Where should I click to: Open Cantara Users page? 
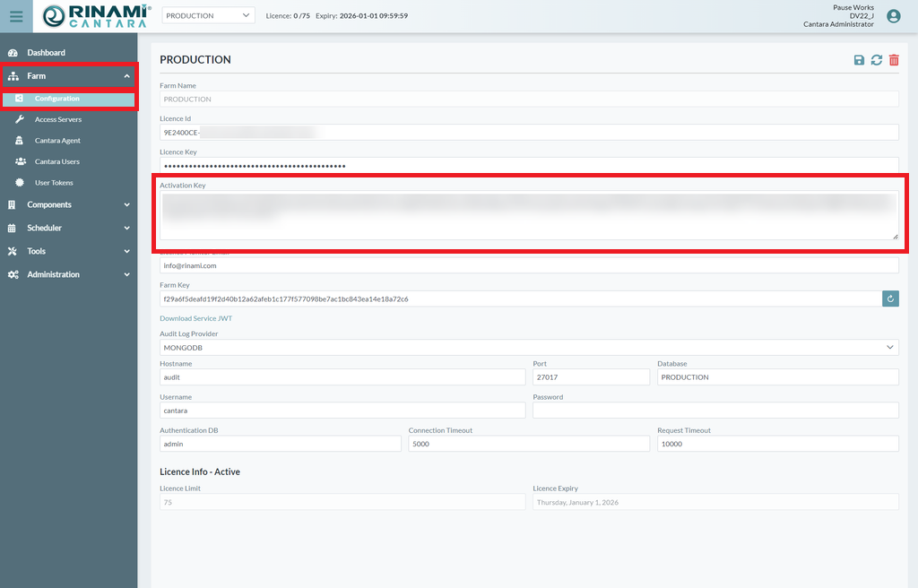tap(57, 161)
